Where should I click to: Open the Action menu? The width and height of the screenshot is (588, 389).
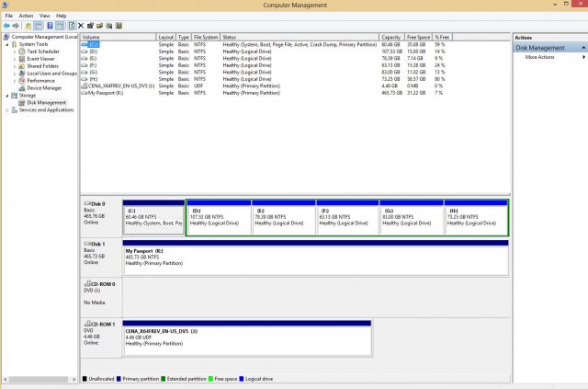coord(26,16)
